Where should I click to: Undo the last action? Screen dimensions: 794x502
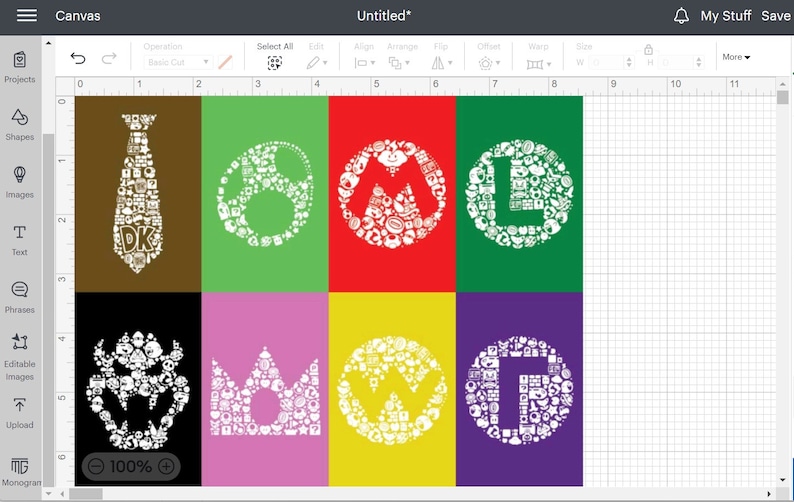pyautogui.click(x=78, y=58)
